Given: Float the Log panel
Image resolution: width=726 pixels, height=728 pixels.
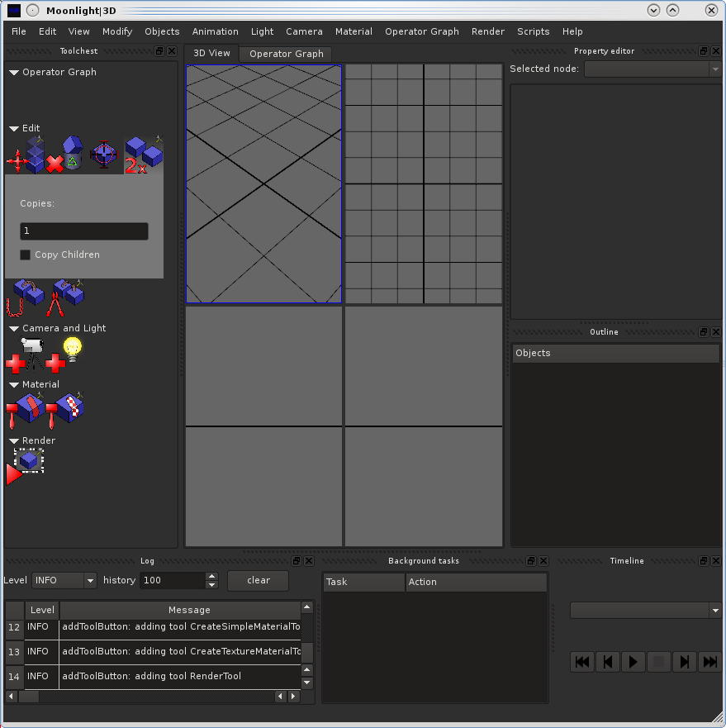Looking at the screenshot, I should click(x=297, y=561).
